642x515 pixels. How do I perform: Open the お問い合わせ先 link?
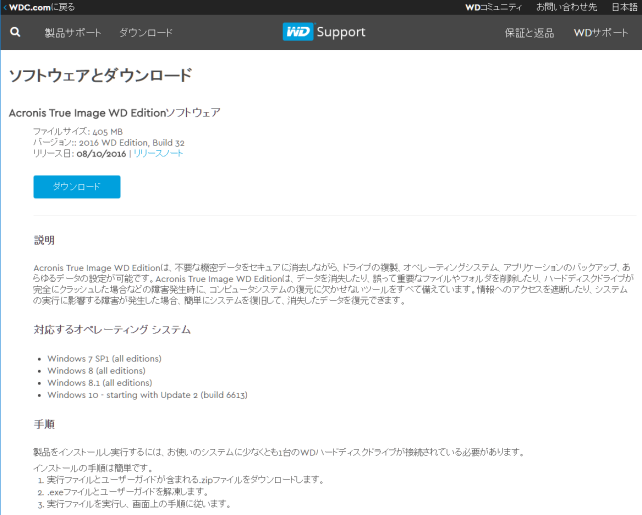[x=567, y=7]
